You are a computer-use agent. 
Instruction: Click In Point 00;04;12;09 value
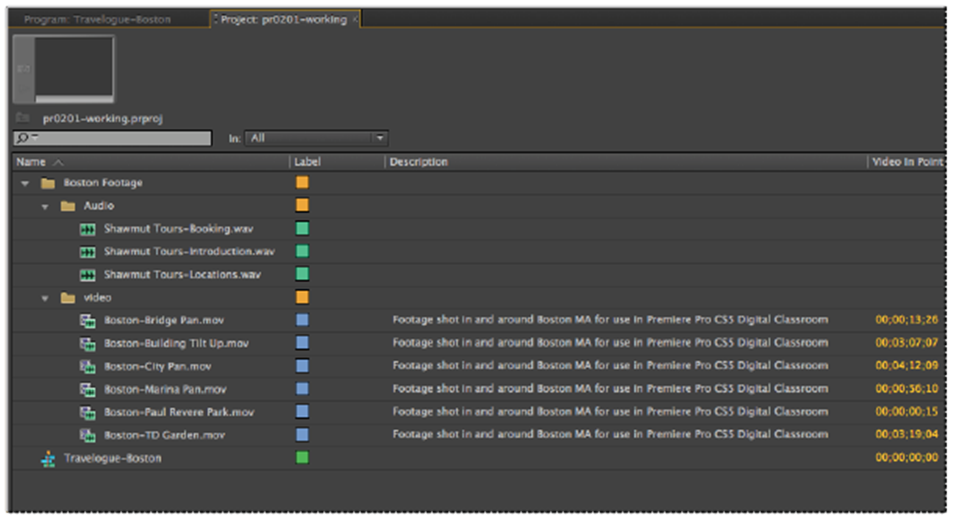click(x=906, y=365)
